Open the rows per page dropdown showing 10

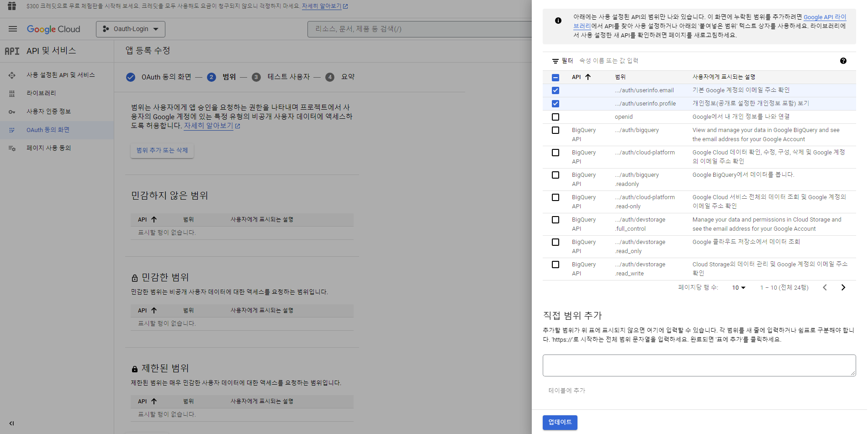click(739, 287)
